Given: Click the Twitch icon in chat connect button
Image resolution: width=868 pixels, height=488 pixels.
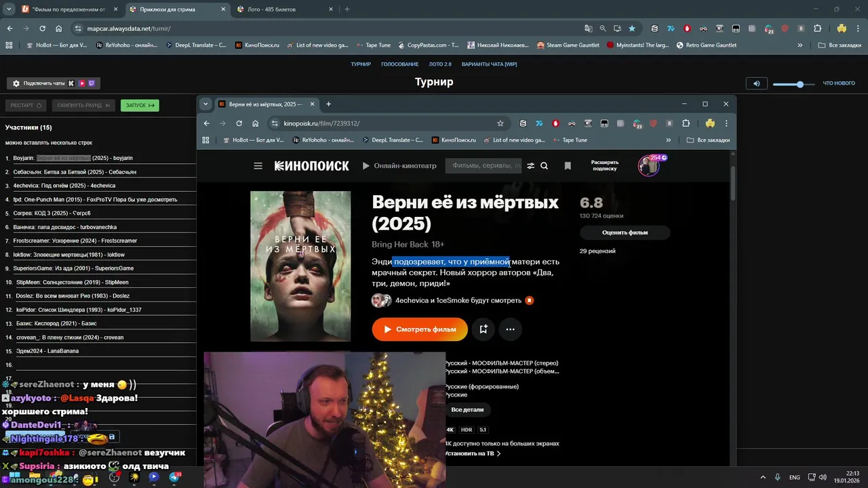Looking at the screenshot, I should click(x=92, y=83).
